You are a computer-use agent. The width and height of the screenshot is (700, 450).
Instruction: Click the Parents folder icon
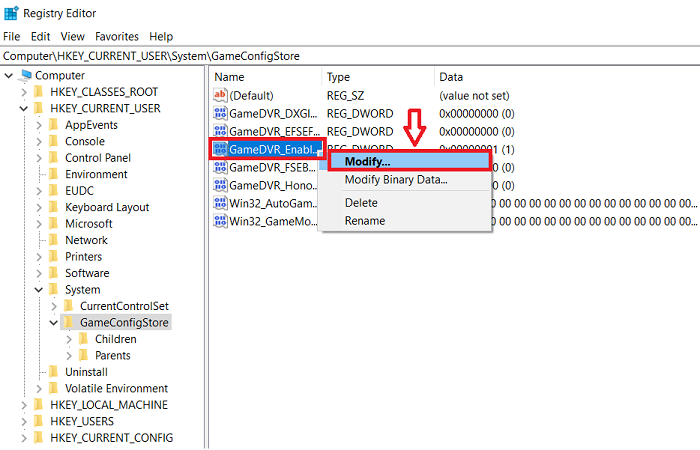(x=83, y=356)
